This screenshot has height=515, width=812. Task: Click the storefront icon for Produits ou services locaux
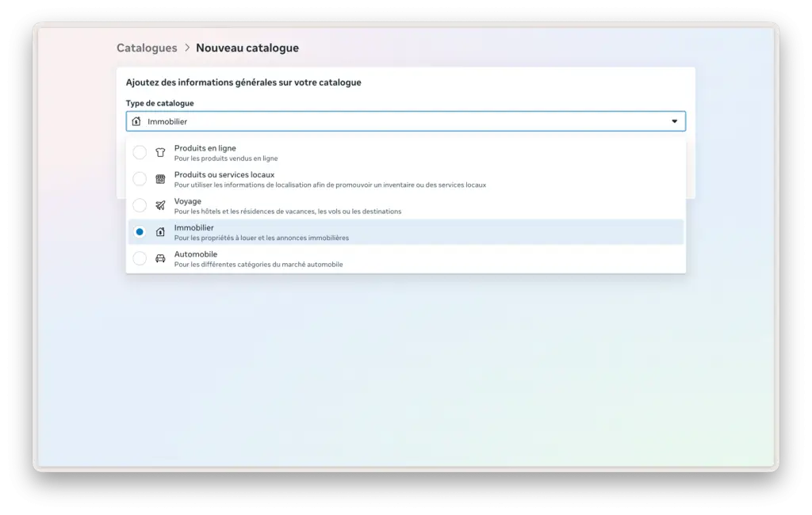tap(160, 179)
